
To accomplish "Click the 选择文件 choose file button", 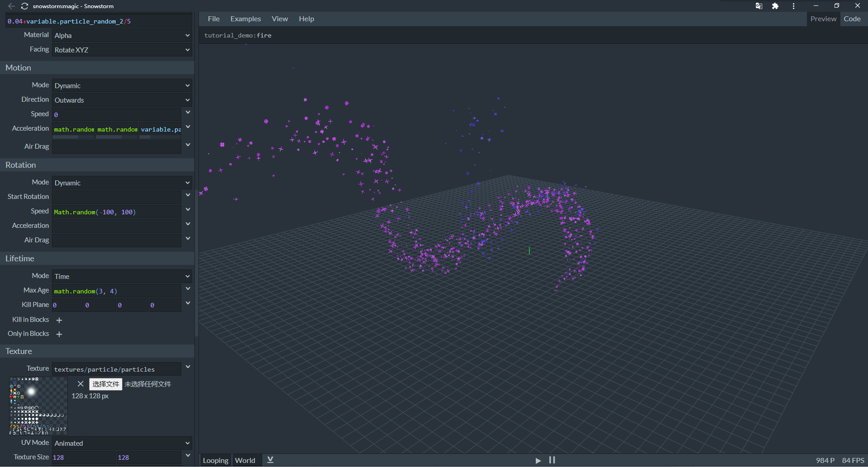I will pos(106,384).
